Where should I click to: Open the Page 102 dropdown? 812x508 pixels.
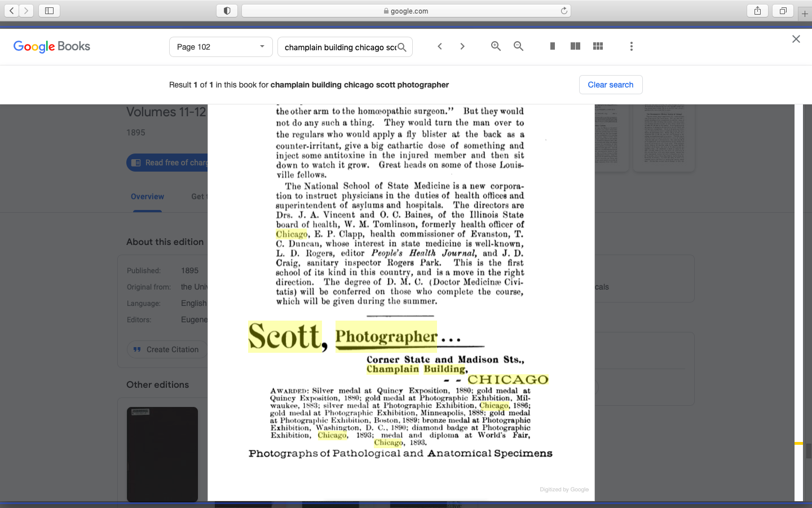click(x=220, y=47)
